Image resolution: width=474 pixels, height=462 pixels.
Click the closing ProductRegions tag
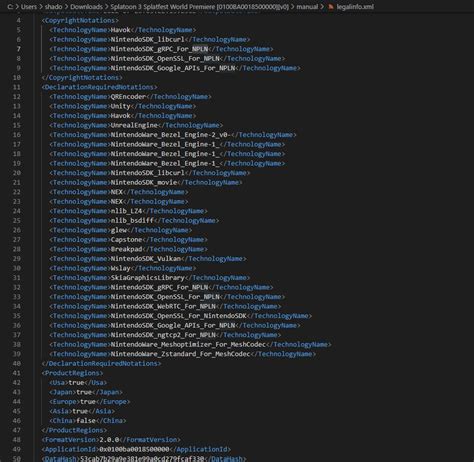pos(74,430)
